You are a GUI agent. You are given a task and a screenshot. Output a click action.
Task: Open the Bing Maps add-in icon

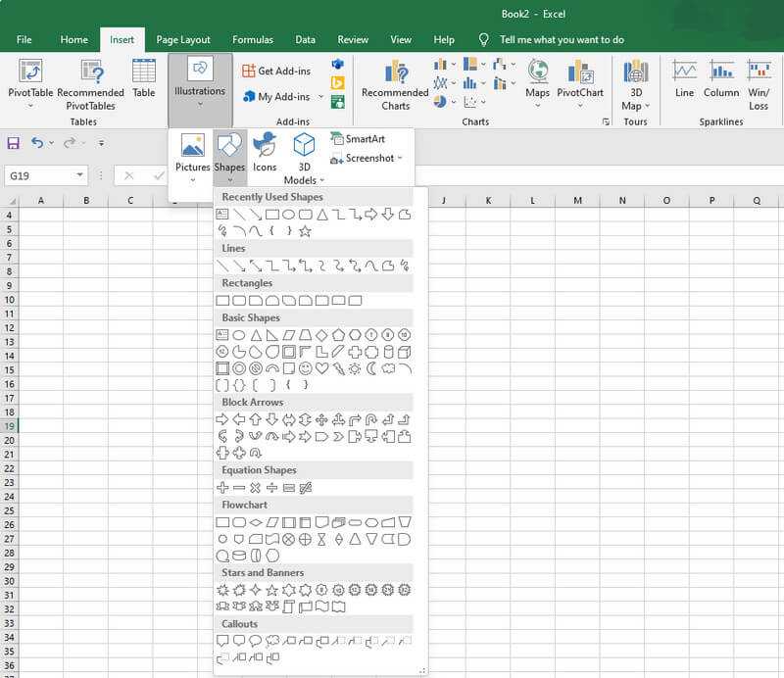[x=338, y=83]
